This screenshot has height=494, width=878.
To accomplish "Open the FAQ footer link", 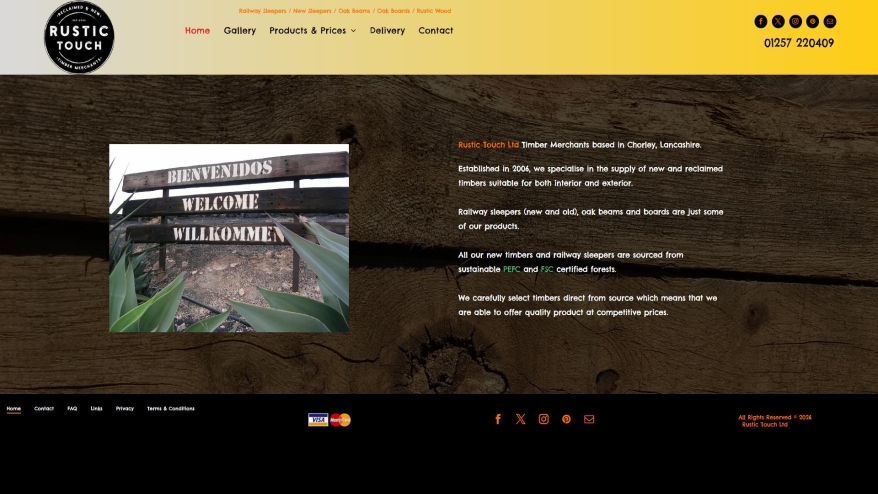I will pos(72,408).
